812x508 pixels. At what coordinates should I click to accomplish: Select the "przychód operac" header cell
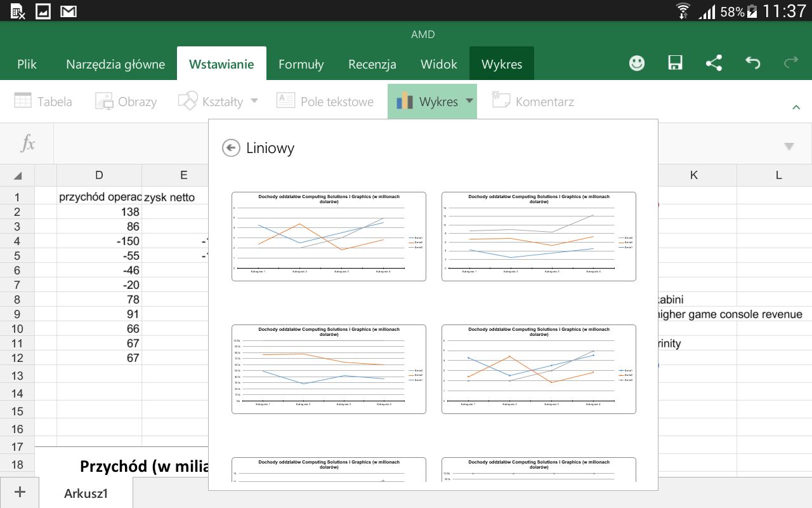coord(99,197)
